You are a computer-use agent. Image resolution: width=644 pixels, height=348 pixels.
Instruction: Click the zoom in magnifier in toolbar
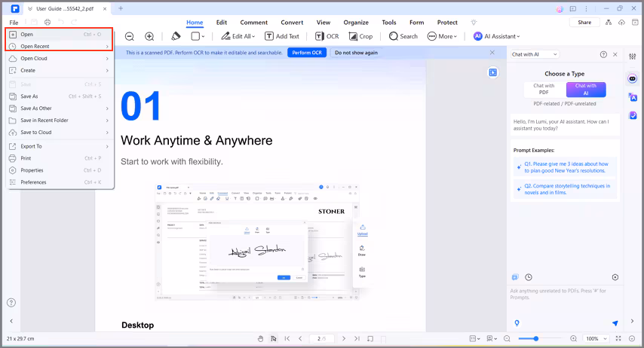coord(149,36)
